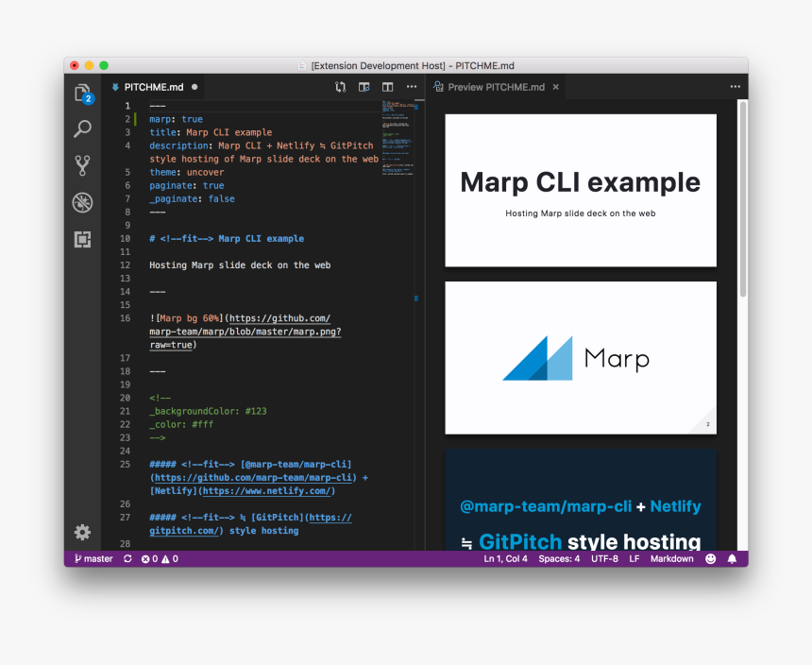
Task: Click Spaces: 4 indentation setting
Action: coord(559,559)
